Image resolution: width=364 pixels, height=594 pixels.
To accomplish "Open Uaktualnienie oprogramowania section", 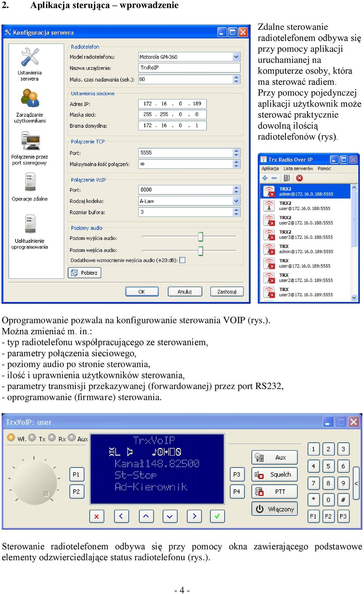I will (30, 232).
